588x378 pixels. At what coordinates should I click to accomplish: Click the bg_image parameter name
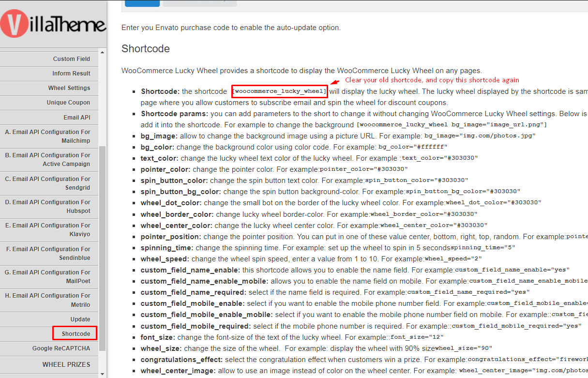(x=159, y=136)
